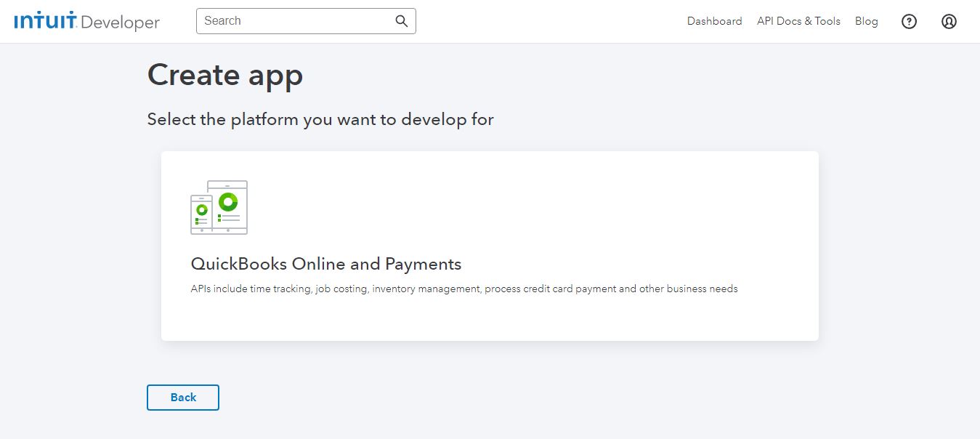Go to the Blog link
This screenshot has height=439, width=980.
click(x=866, y=21)
